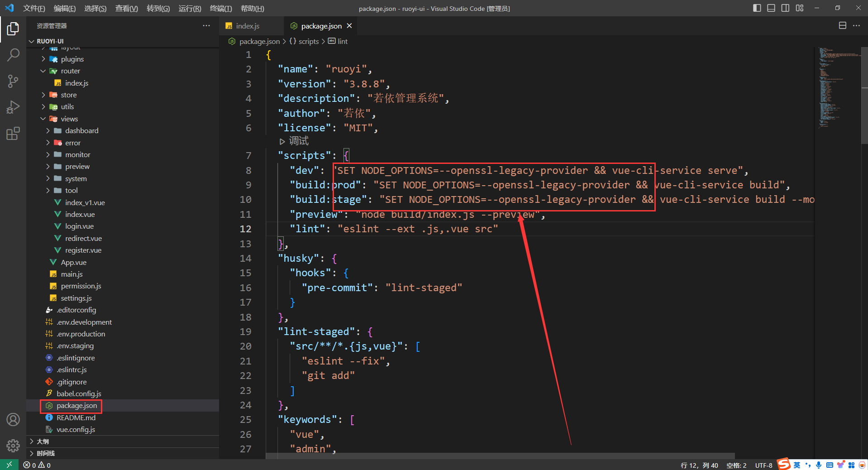Screen dimensions: 868x470
Task: Open the Extensions view
Action: (13, 134)
